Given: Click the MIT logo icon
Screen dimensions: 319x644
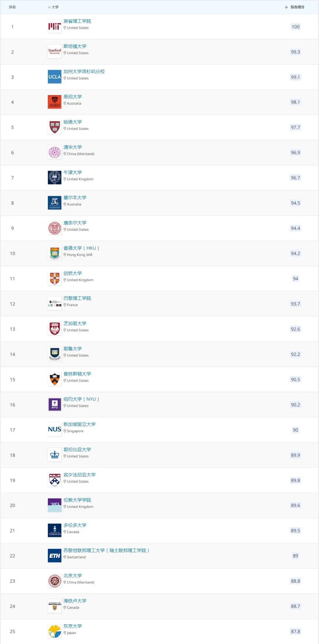Looking at the screenshot, I should pos(54,27).
